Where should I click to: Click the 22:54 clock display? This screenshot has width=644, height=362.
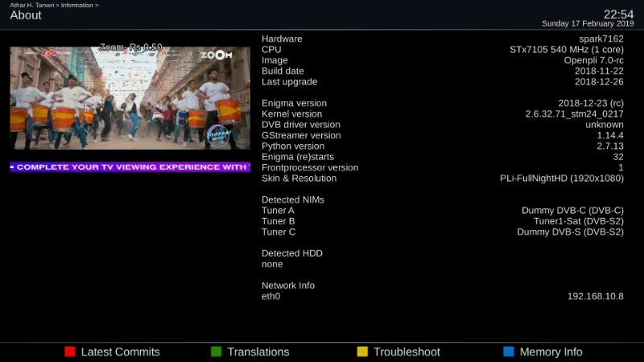[619, 14]
